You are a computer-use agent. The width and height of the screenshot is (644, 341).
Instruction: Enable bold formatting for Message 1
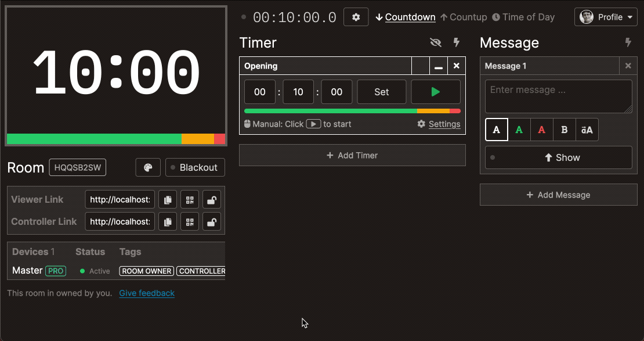[x=564, y=129]
